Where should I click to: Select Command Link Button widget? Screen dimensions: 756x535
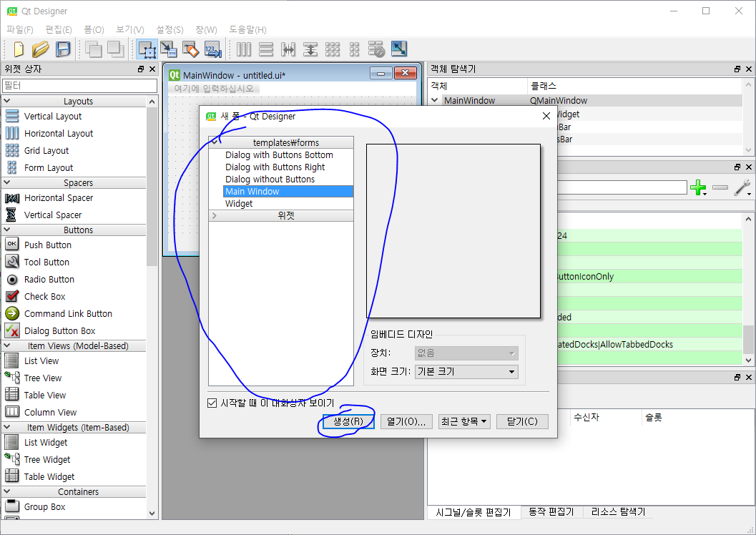pyautogui.click(x=68, y=314)
